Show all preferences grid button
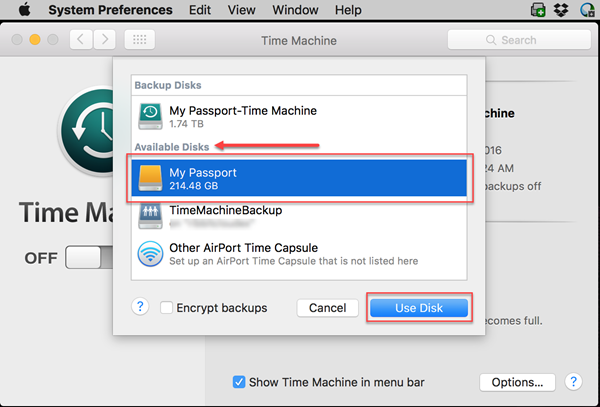This screenshot has width=600, height=407. pyautogui.click(x=140, y=39)
